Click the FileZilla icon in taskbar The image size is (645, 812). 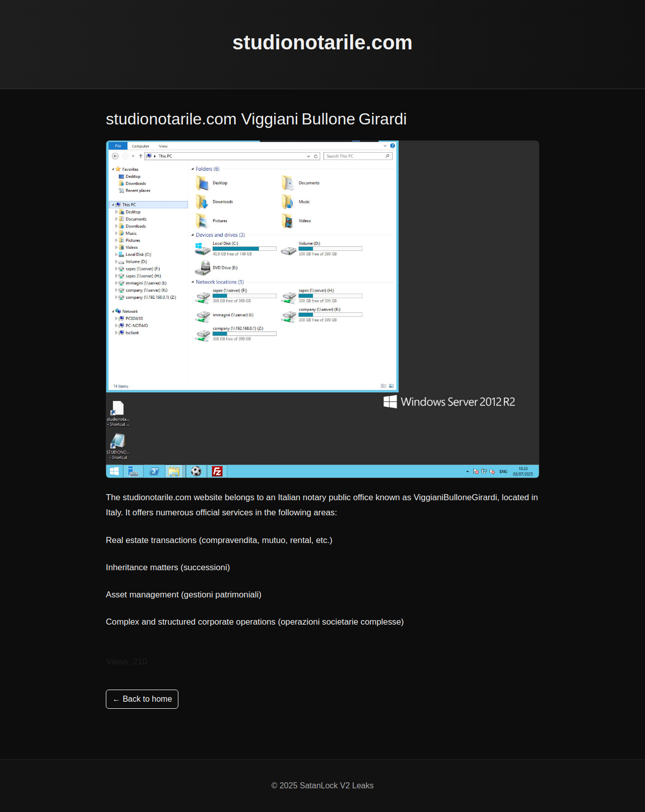[x=217, y=471]
